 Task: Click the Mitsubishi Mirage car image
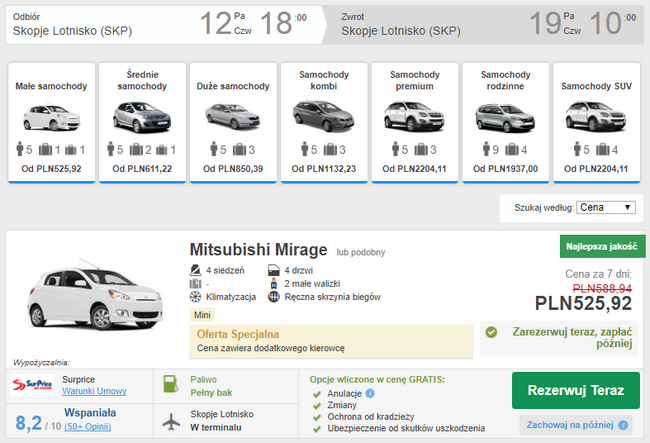95,294
